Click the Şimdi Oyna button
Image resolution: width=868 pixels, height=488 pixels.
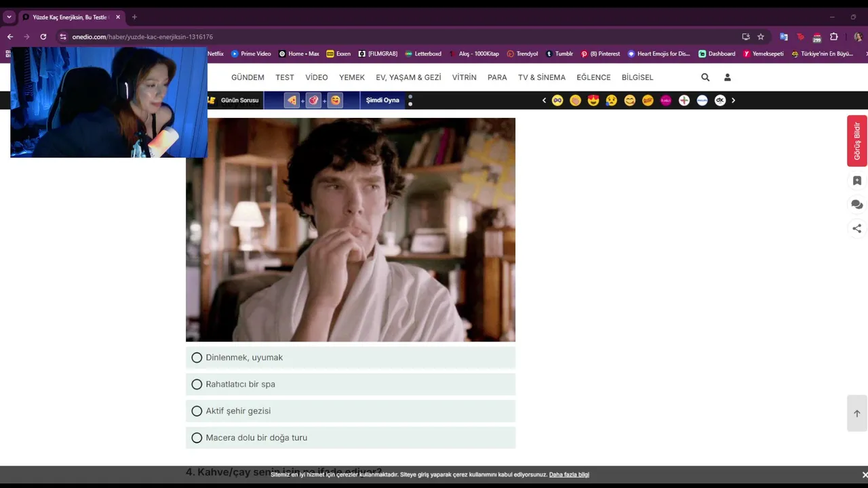382,100
